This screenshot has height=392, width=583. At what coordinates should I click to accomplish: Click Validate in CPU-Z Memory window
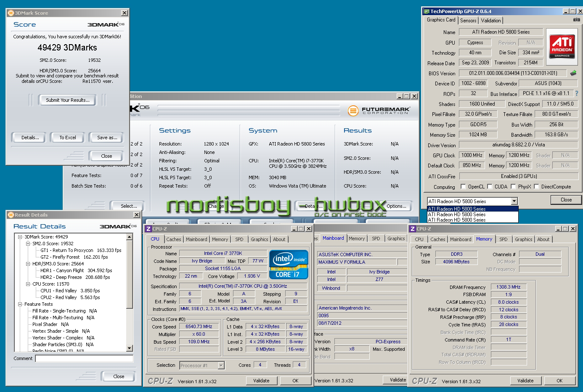(525, 381)
